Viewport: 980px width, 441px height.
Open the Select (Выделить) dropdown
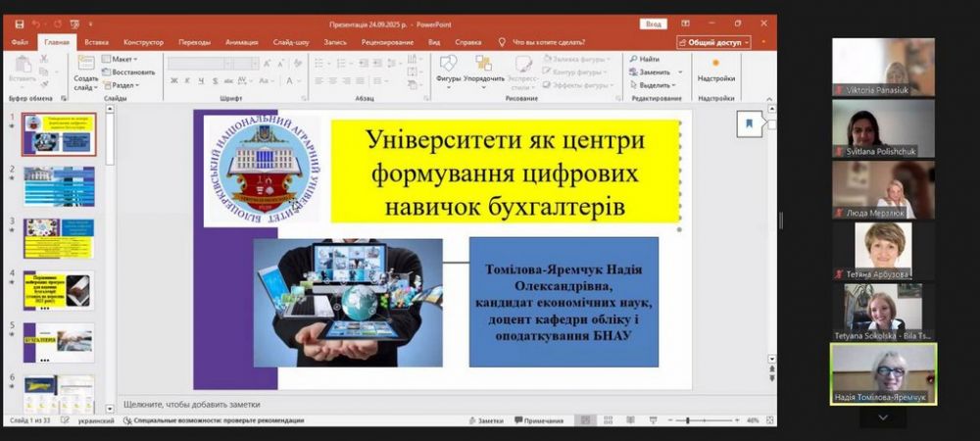(653, 85)
